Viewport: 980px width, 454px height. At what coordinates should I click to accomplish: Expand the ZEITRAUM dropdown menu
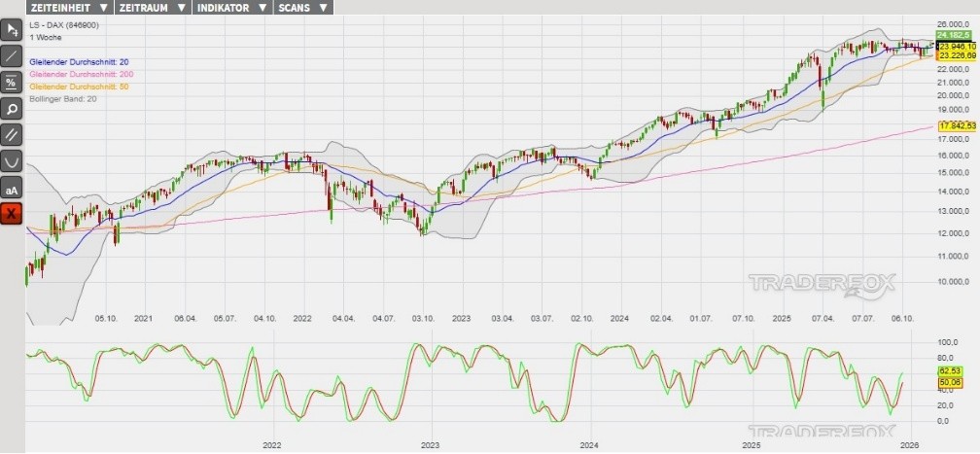coord(151,7)
